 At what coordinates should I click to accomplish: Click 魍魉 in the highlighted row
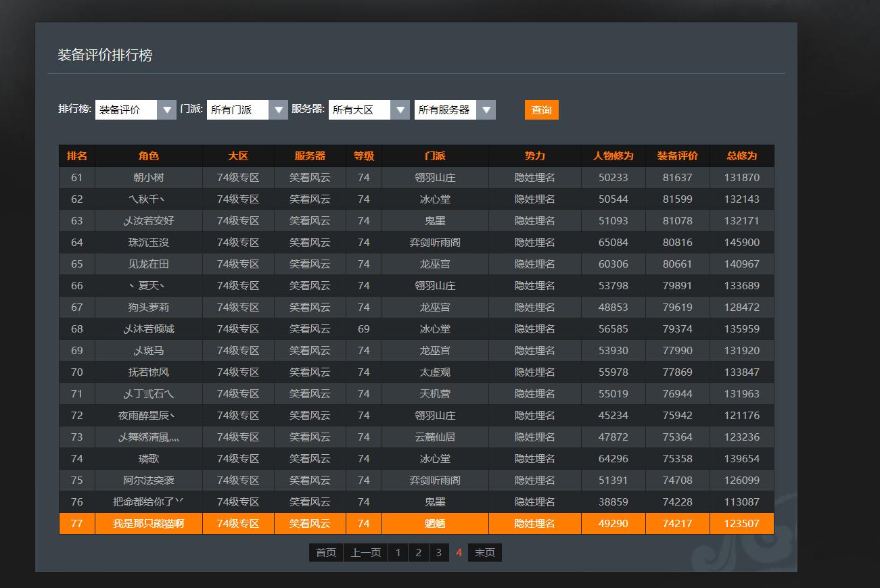435,524
